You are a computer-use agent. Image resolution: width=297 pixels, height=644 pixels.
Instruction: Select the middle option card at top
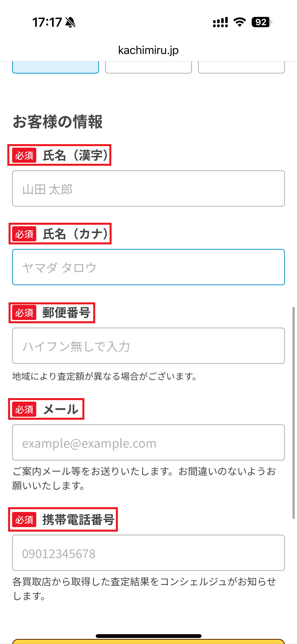(x=148, y=67)
